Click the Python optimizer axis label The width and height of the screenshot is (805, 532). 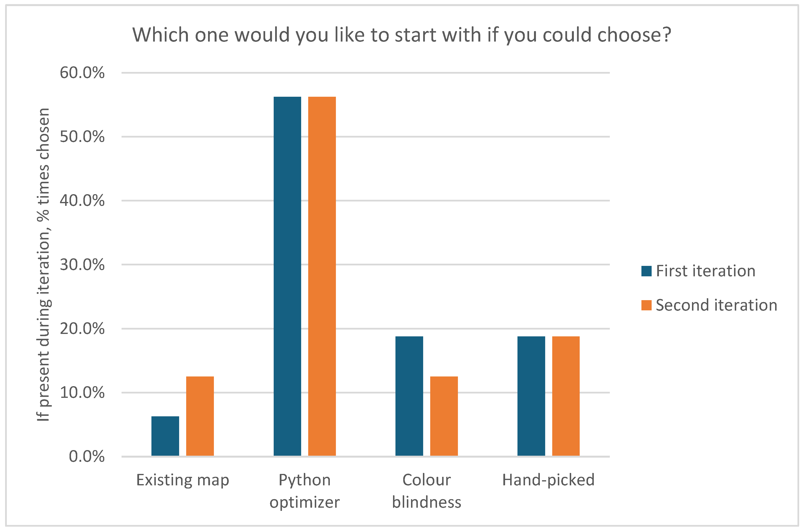click(x=304, y=491)
